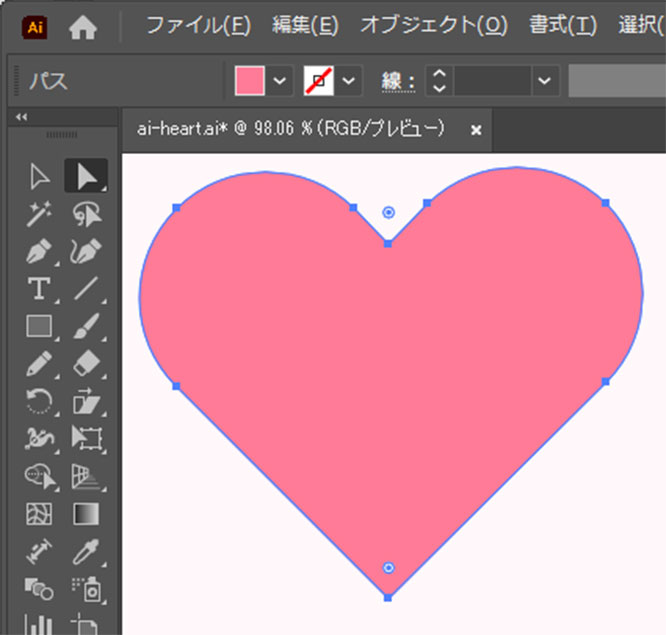Open the オブジェクト(O) menu
The width and height of the screenshot is (666, 635).
pos(434,26)
